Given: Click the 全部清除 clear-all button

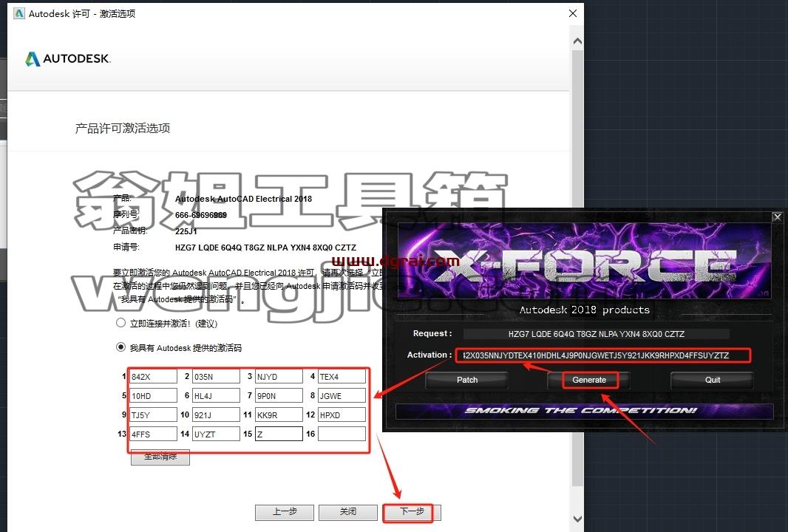Looking at the screenshot, I should [x=160, y=457].
